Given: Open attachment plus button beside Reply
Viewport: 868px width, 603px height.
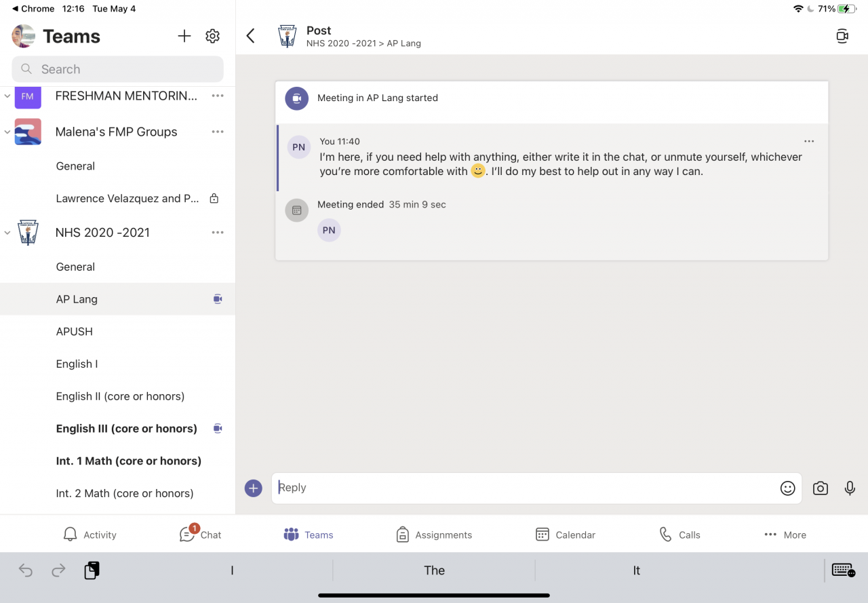Looking at the screenshot, I should 254,488.
